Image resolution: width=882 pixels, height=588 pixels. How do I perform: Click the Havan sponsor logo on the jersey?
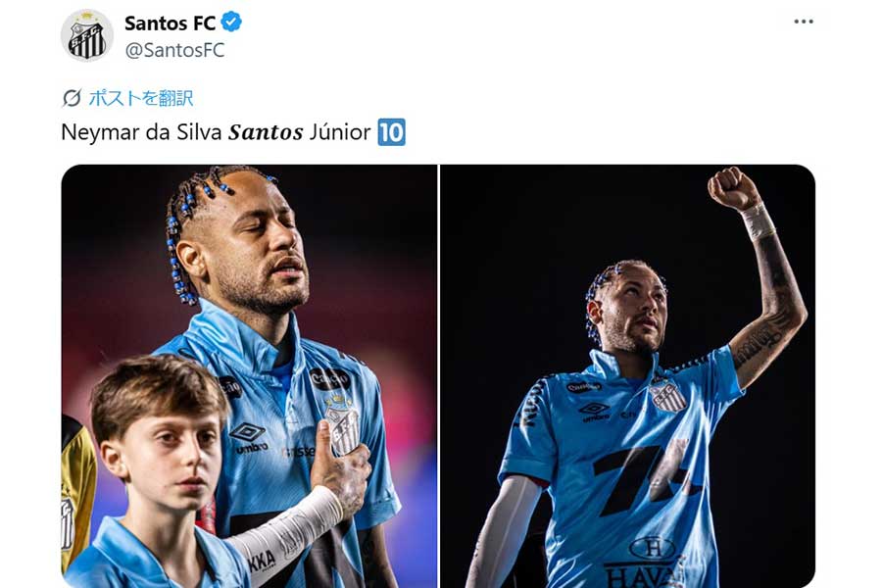[x=647, y=563]
